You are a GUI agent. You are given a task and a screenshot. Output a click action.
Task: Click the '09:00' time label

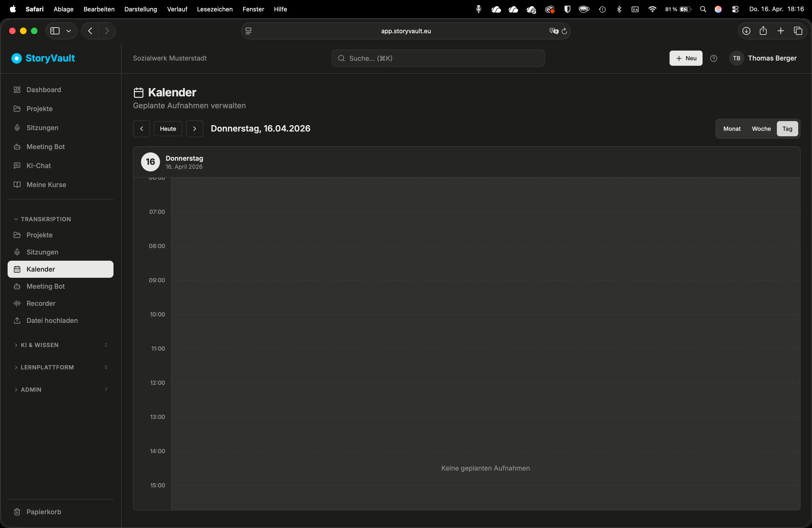coord(157,280)
